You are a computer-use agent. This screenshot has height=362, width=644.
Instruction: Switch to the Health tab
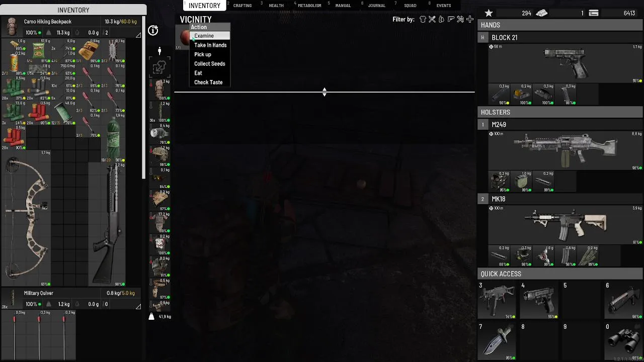276,6
